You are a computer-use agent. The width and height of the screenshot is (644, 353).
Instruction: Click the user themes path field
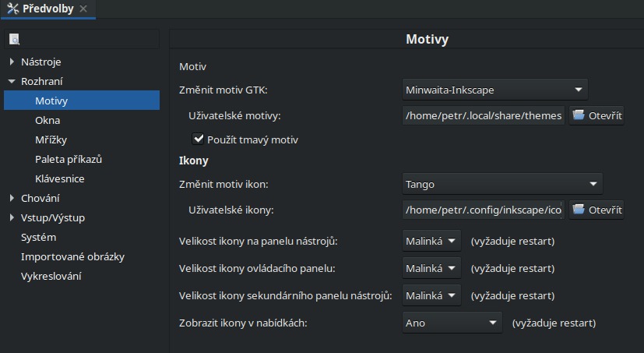(484, 115)
